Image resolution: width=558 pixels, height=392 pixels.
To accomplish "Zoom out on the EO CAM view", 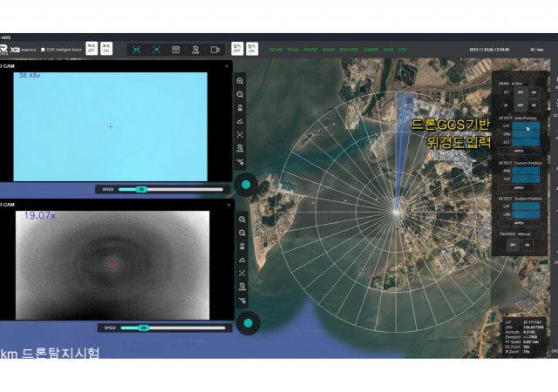I will tap(240, 94).
